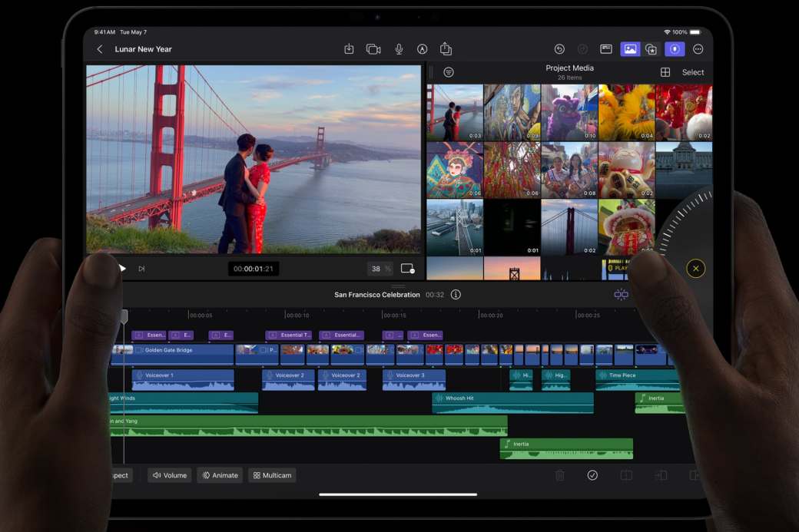Delete selection with the trash icon

click(559, 475)
